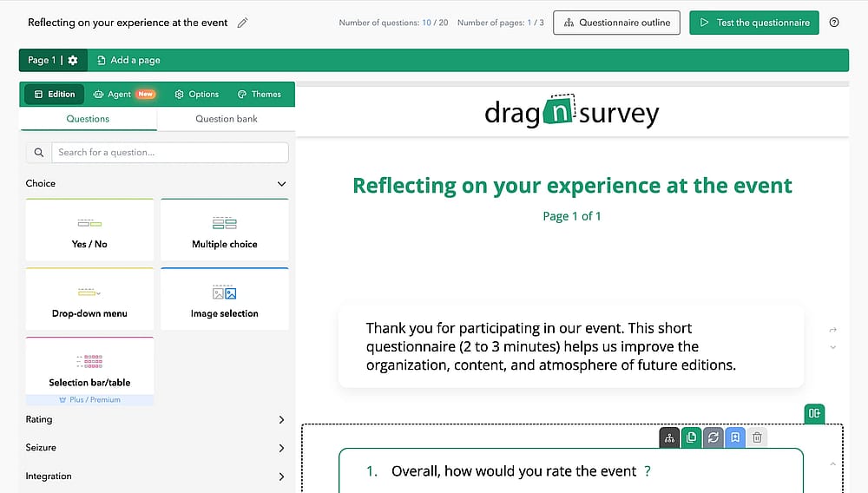868x493 pixels.
Task: Click the search magnifier icon
Action: pos(39,153)
